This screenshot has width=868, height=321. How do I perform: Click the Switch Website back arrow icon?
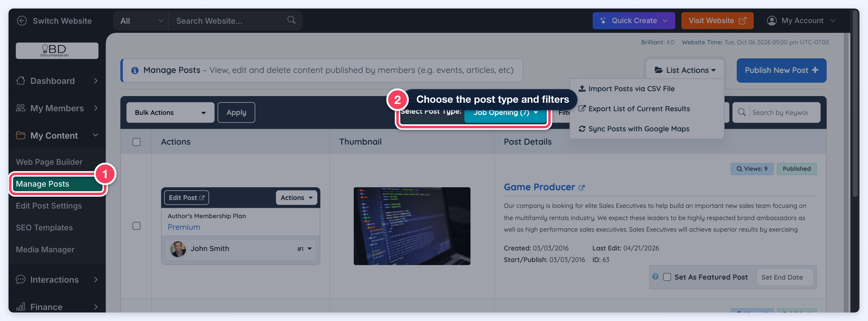(22, 21)
